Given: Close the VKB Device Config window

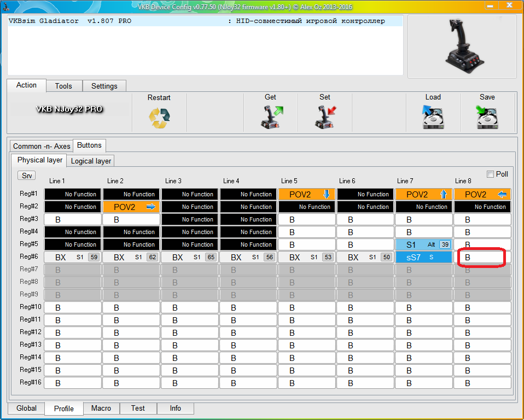Looking at the screenshot, I should tap(509, 5).
